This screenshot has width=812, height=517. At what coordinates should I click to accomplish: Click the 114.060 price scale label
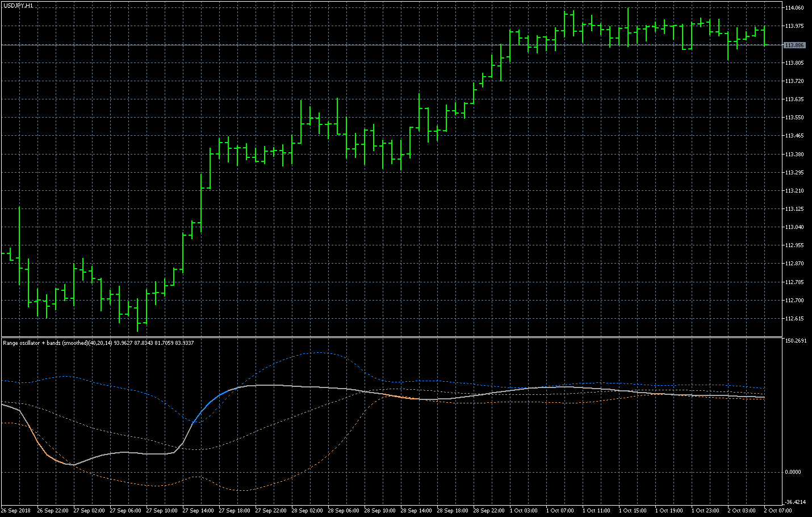coord(794,8)
